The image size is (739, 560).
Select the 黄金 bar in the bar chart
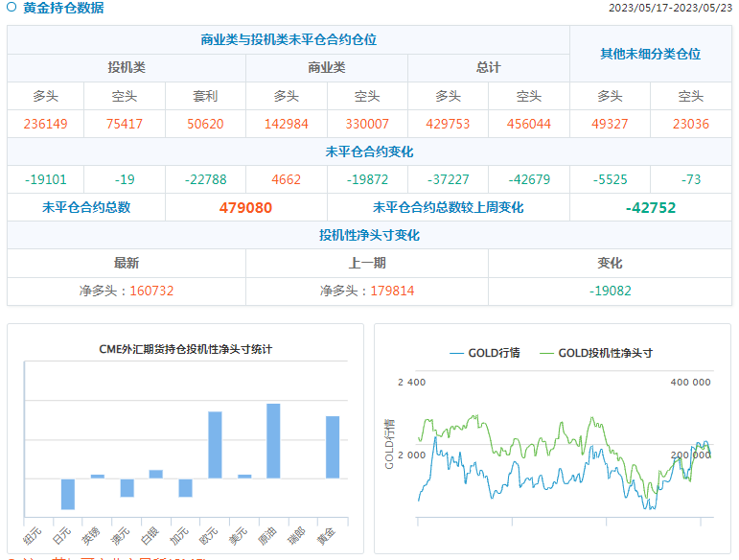332,447
